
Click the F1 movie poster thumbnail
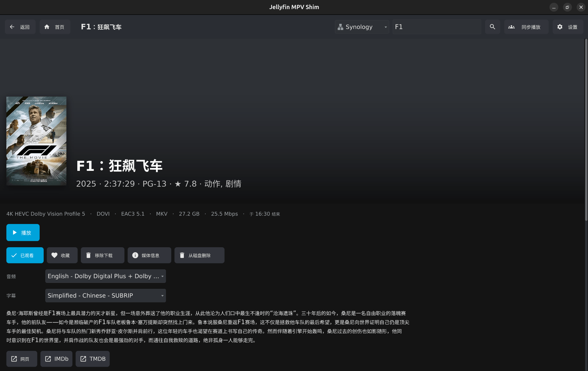(x=36, y=141)
